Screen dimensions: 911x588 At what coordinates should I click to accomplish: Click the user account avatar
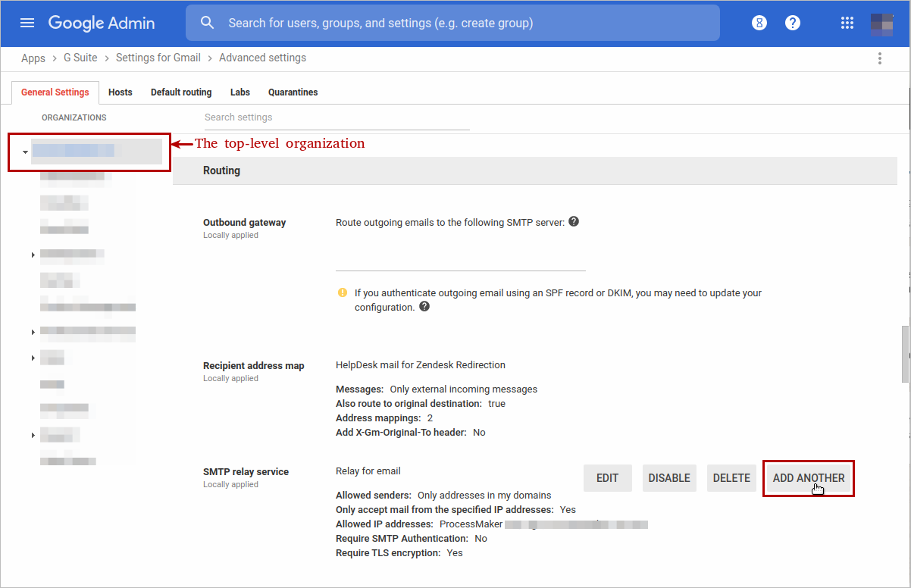click(881, 23)
